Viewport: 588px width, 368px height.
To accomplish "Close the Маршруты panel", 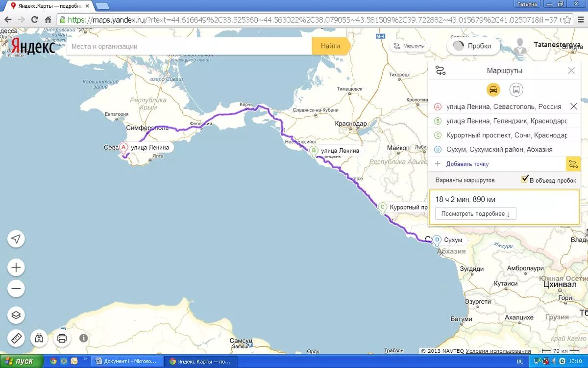I will pyautogui.click(x=571, y=71).
